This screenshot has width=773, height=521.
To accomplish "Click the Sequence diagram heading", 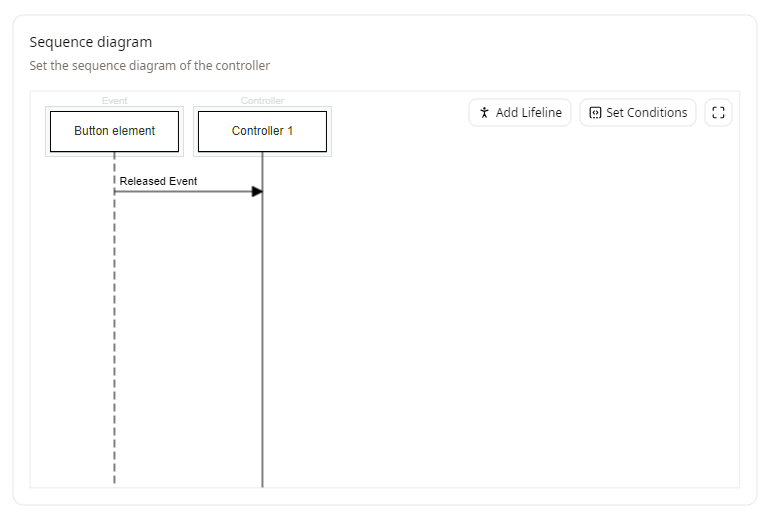I will 90,42.
